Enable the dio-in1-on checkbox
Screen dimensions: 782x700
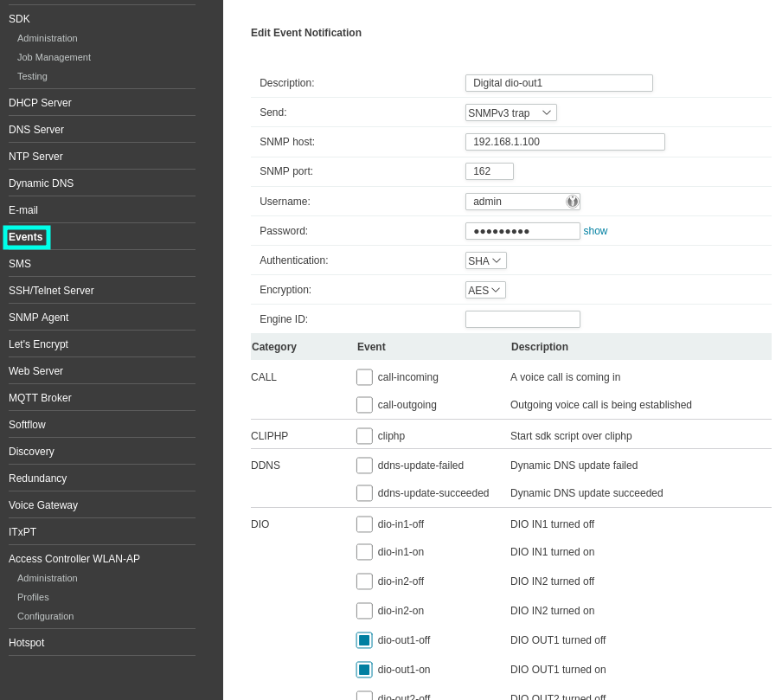364,552
